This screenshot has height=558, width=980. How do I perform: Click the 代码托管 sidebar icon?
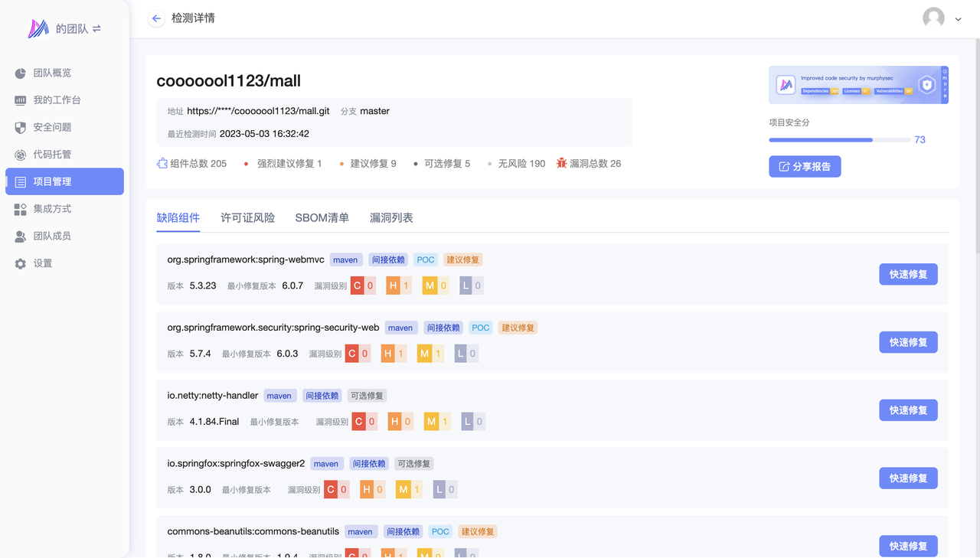click(x=21, y=155)
